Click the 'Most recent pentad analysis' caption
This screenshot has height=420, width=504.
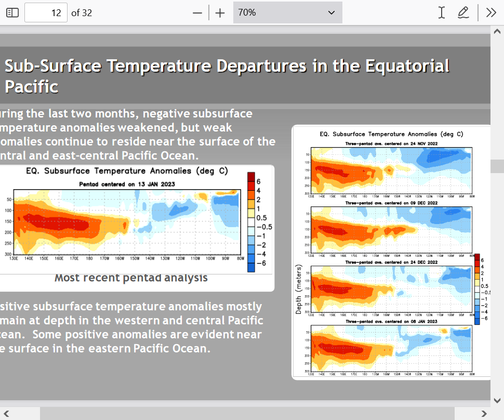click(131, 278)
